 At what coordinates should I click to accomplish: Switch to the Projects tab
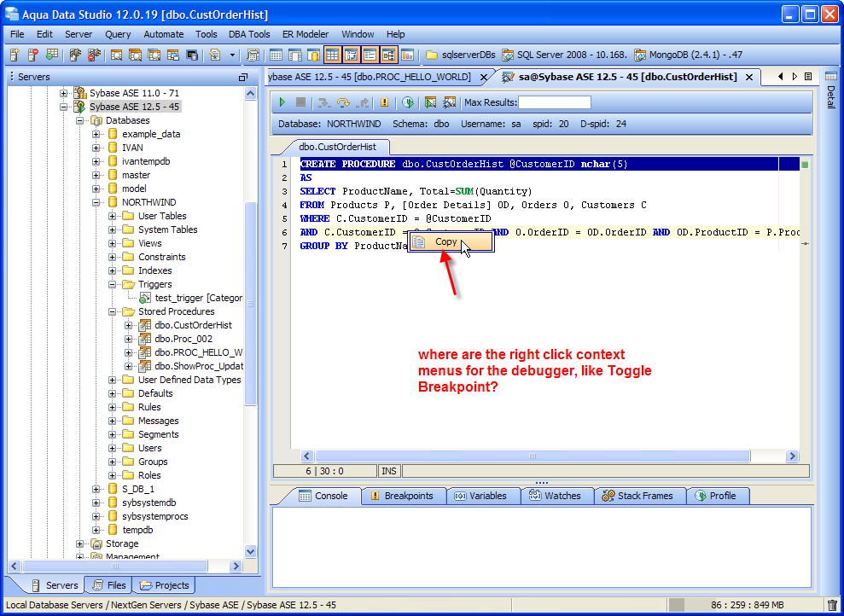coord(164,585)
